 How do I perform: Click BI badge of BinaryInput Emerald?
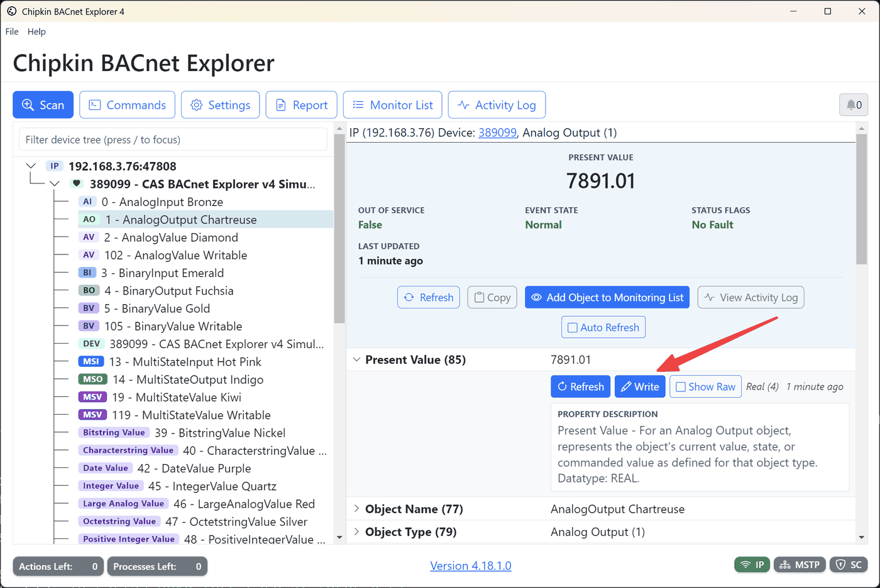[x=87, y=273]
